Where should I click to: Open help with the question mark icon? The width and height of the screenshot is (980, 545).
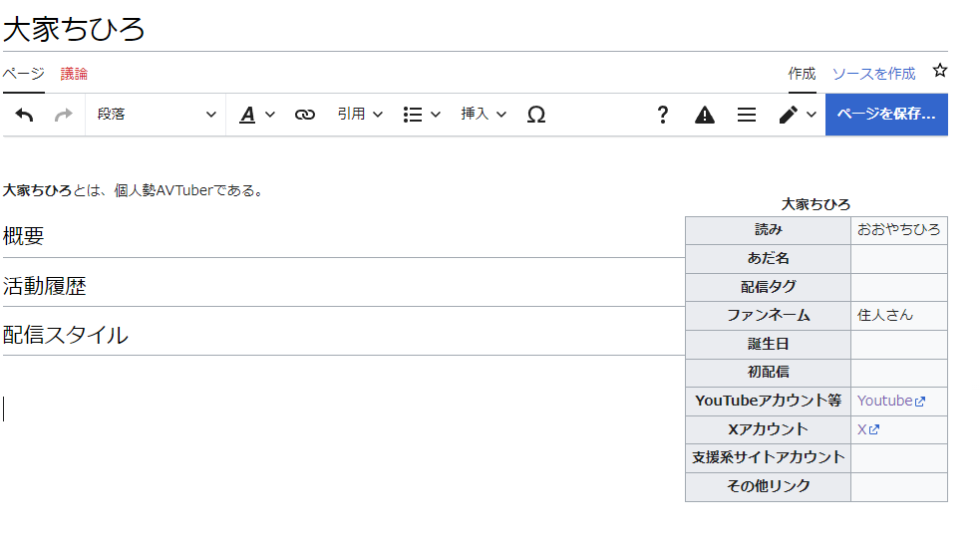click(662, 115)
